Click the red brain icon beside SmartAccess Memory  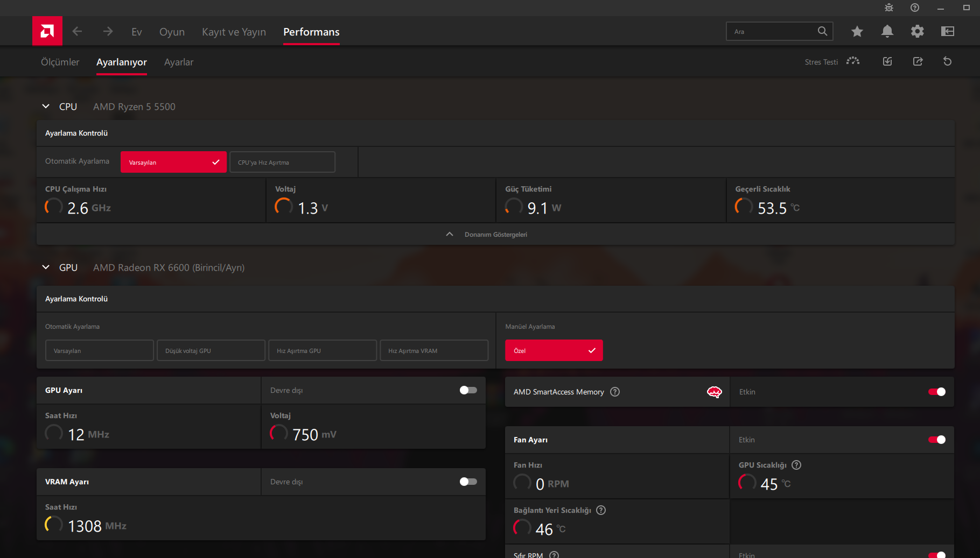click(715, 392)
